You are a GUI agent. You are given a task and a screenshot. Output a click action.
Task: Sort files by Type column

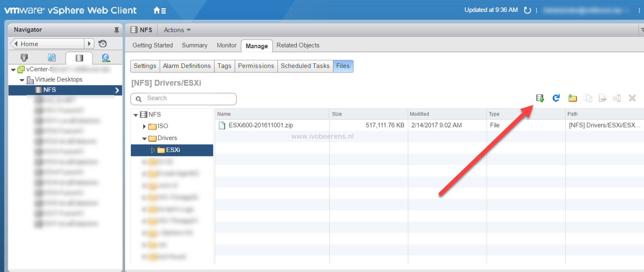click(526, 114)
